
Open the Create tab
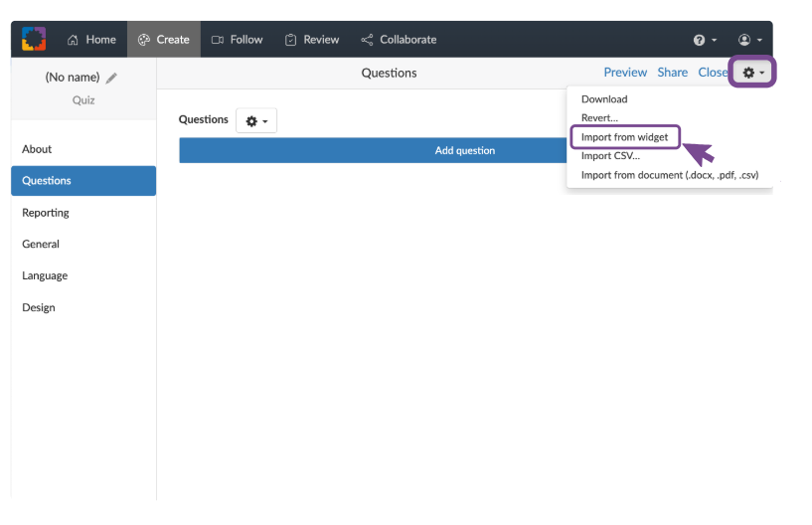click(x=164, y=40)
